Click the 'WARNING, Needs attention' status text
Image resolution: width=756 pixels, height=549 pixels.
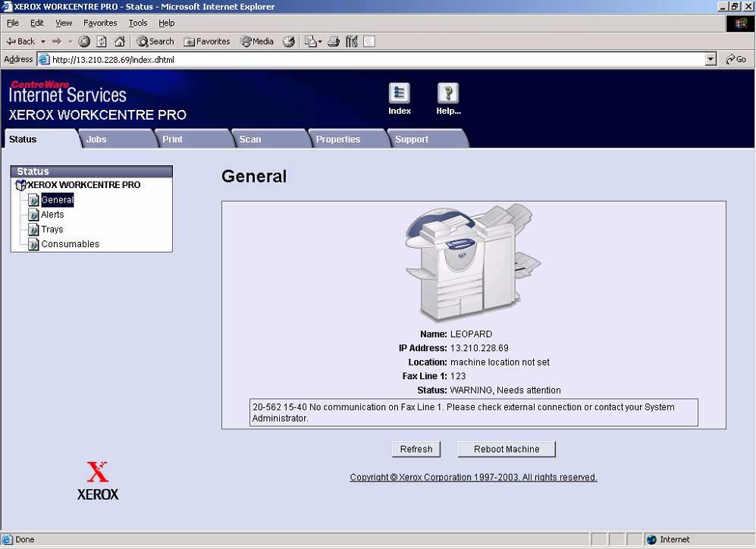pyautogui.click(x=505, y=390)
